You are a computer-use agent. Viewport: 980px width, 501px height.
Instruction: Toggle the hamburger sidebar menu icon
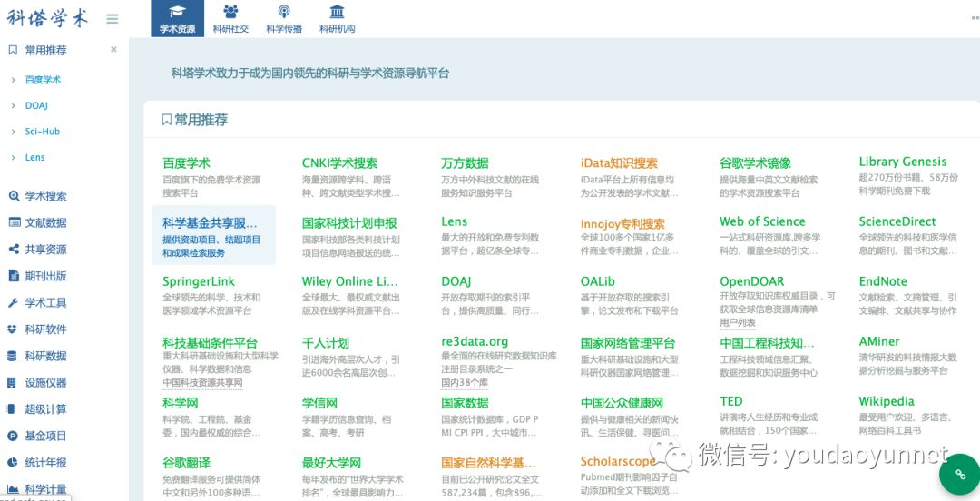click(113, 19)
